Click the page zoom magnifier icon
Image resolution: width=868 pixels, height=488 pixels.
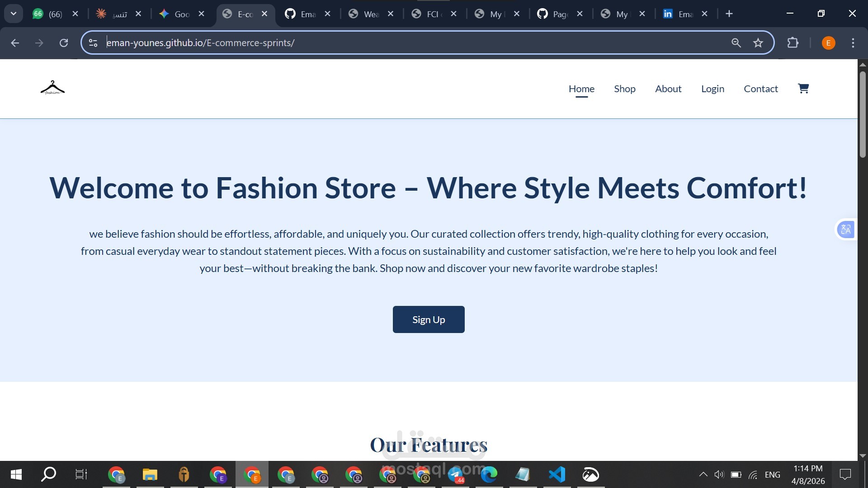pyautogui.click(x=736, y=43)
